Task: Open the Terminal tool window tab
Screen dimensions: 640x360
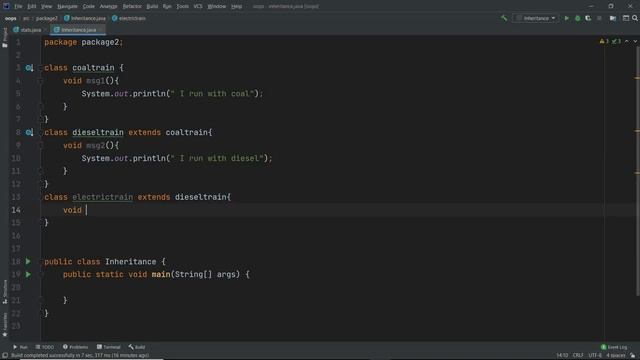Action: pos(109,347)
